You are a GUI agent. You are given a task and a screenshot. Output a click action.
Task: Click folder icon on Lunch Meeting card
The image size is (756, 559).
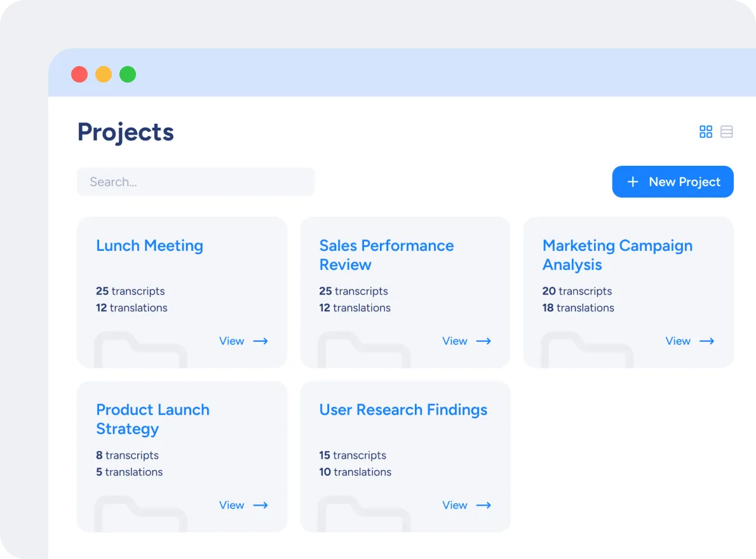coord(140,351)
